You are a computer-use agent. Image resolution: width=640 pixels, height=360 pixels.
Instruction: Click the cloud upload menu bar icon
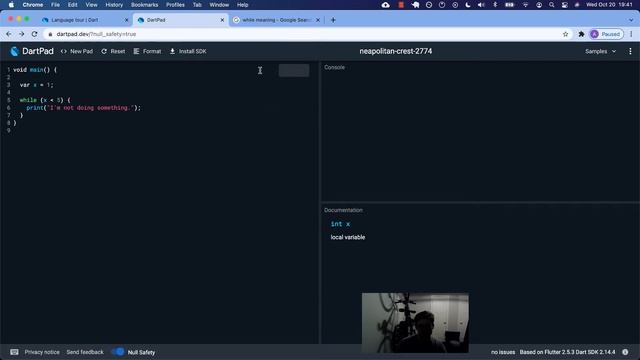[386, 5]
